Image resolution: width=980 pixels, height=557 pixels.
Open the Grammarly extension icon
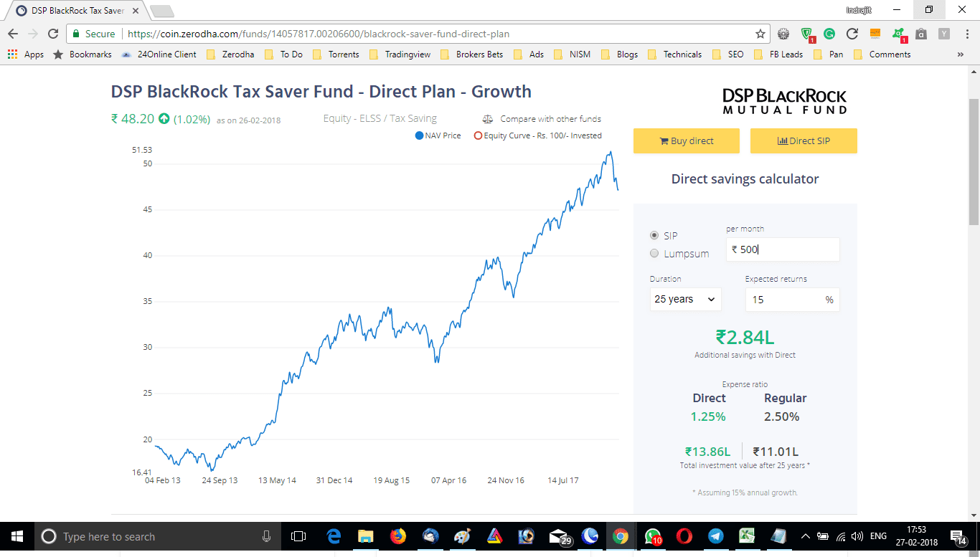[x=829, y=34]
